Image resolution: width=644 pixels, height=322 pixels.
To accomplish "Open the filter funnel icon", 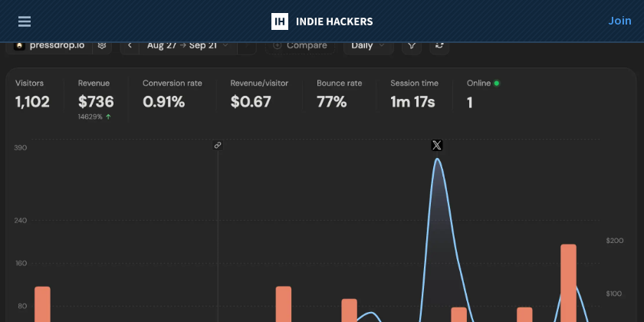I will (x=412, y=45).
